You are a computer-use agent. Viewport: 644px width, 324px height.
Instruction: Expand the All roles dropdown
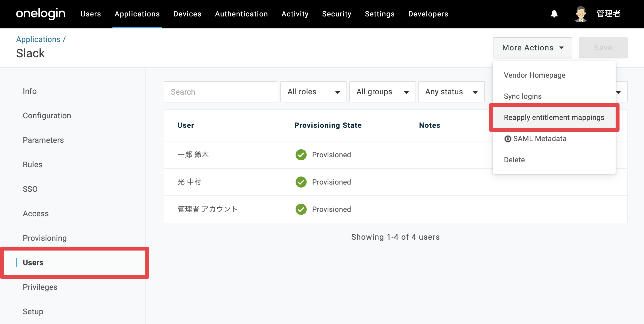[x=313, y=92]
